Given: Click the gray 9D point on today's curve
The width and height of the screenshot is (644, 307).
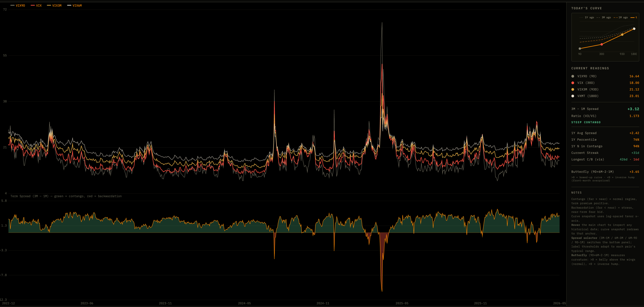Looking at the screenshot, I should coord(580,49).
